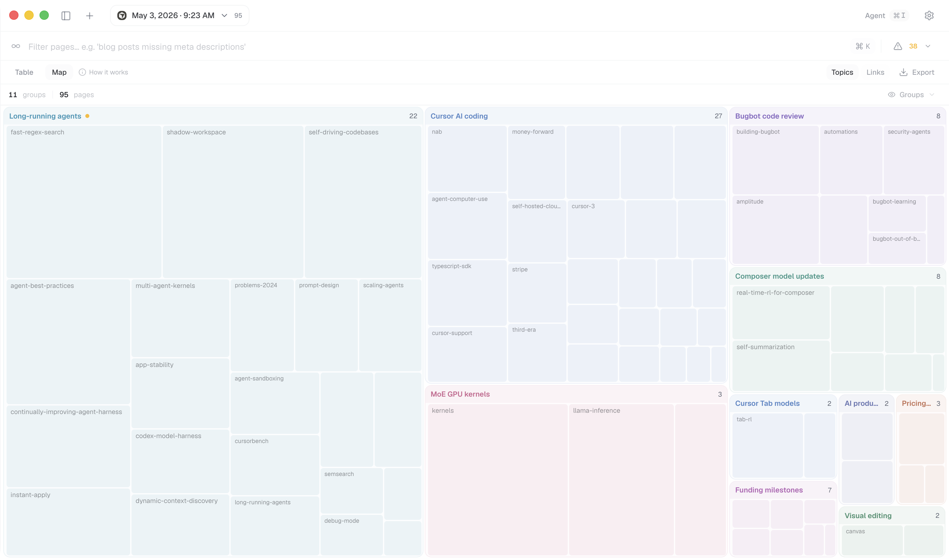This screenshot has width=949, height=560.
Task: Click the ⌘K shortcut badge
Action: click(x=863, y=46)
